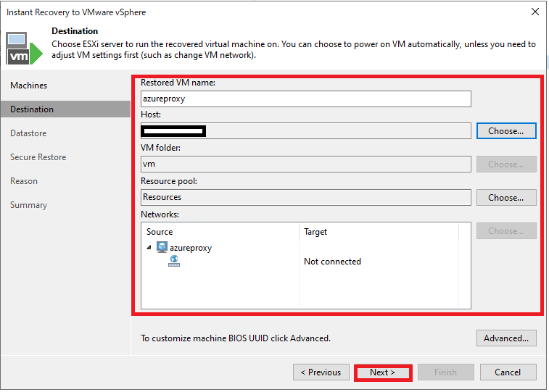Select the Not connected target entry

pyautogui.click(x=332, y=262)
